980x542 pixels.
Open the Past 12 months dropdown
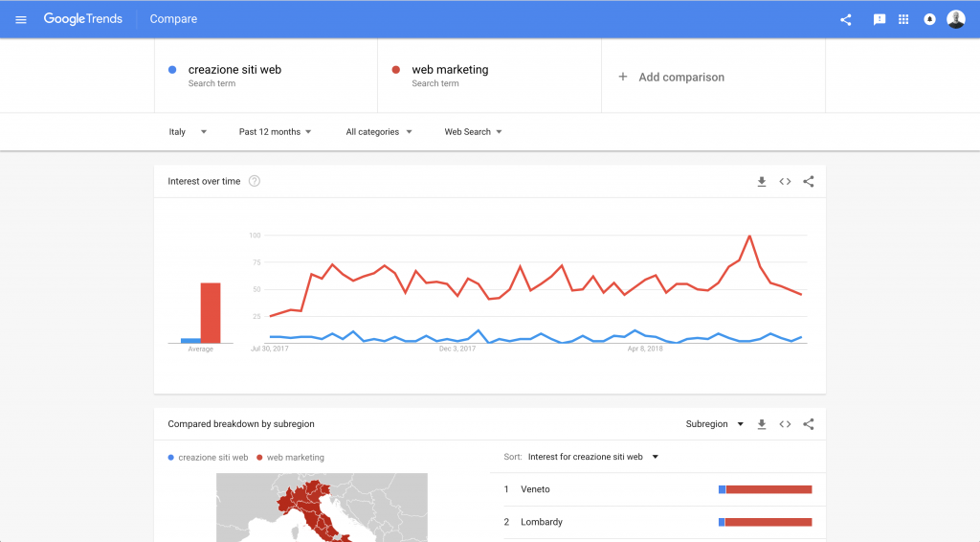click(x=275, y=132)
